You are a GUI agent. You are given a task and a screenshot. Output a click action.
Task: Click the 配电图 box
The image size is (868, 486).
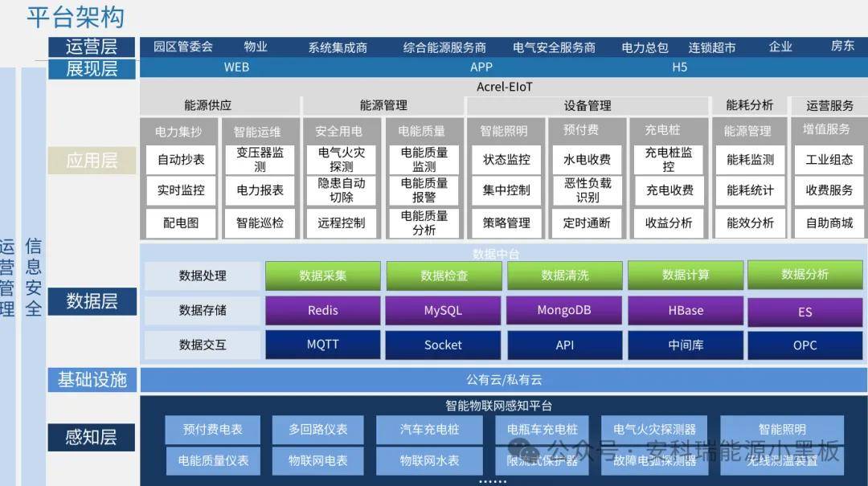pos(181,223)
